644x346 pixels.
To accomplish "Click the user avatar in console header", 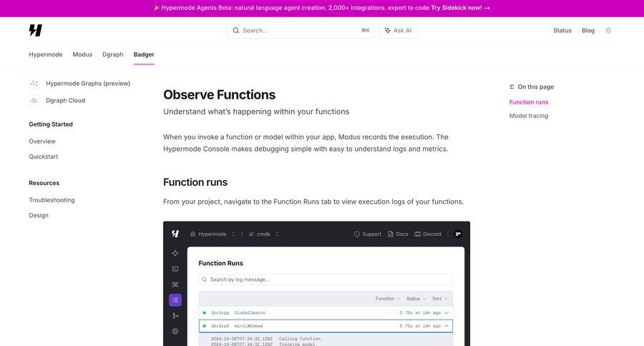I will (459, 234).
